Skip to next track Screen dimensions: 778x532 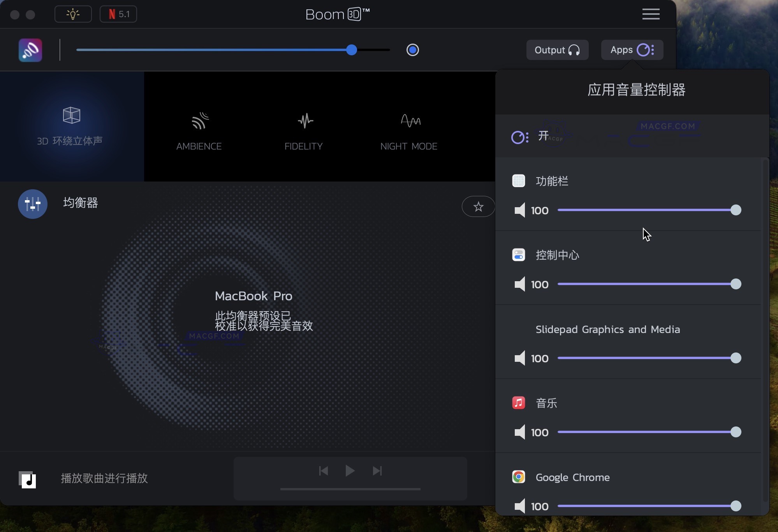click(377, 471)
